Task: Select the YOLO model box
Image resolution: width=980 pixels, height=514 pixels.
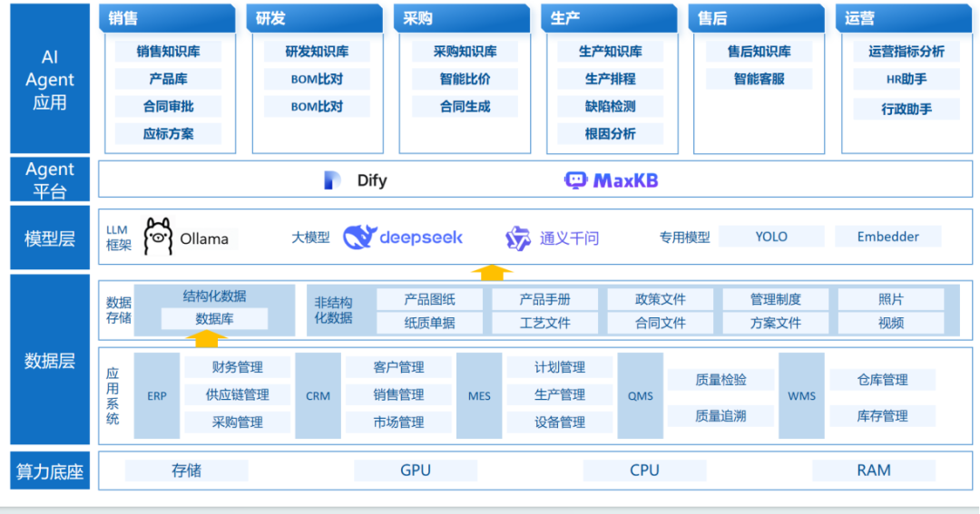Action: click(771, 237)
